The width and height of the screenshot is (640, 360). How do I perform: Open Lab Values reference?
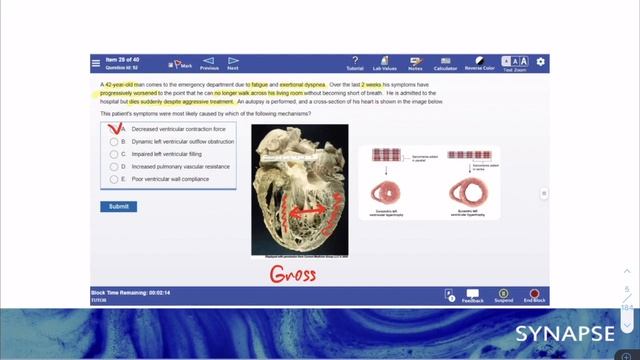coord(384,64)
